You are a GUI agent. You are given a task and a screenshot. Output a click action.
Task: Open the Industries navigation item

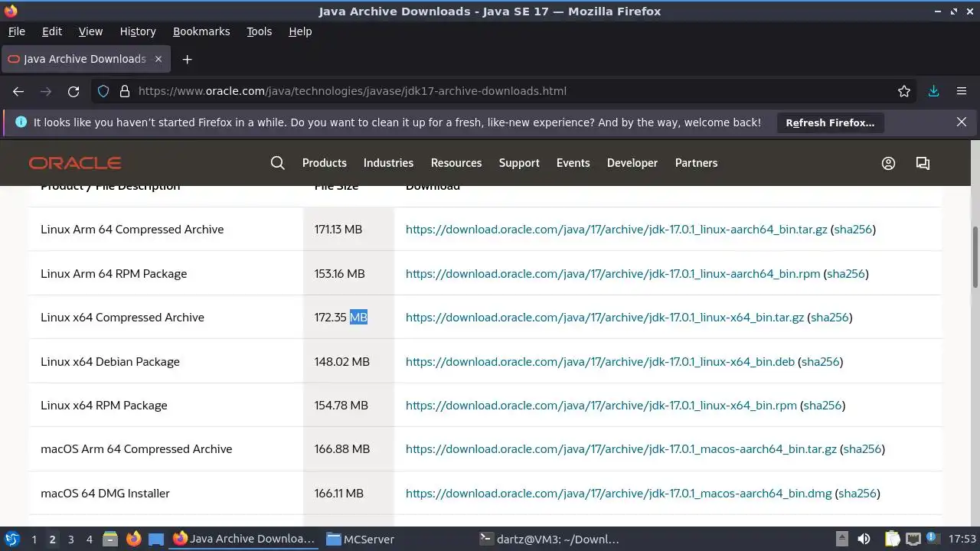(388, 163)
